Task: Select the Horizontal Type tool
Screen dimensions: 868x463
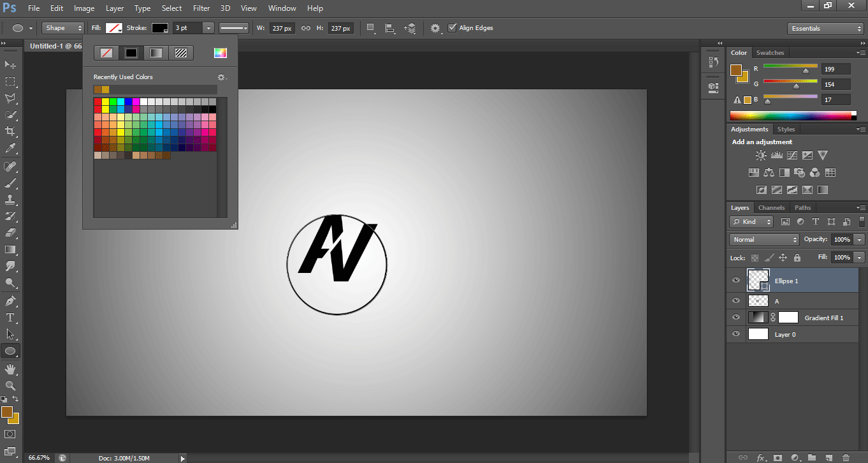Action: pos(11,318)
